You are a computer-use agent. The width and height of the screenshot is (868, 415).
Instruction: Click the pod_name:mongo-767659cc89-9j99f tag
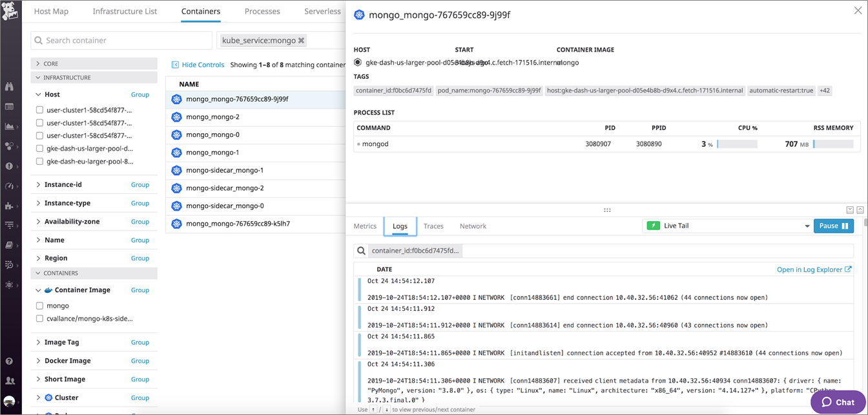pos(490,90)
